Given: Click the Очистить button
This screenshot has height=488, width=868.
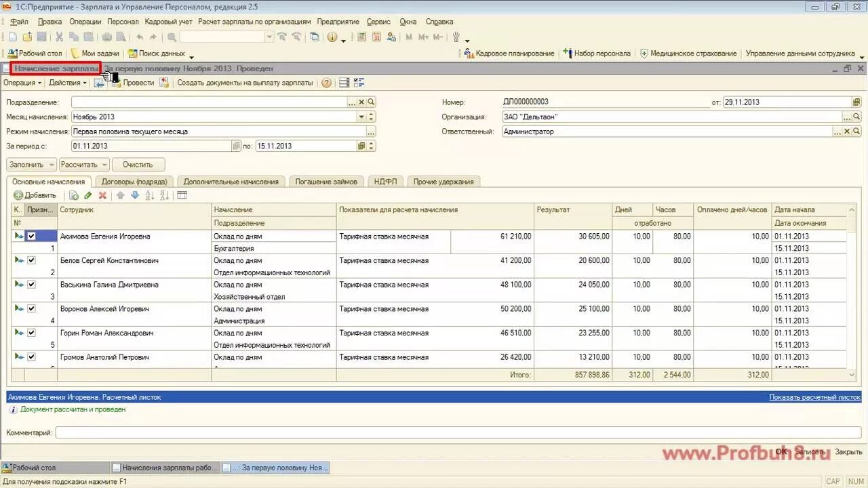Looking at the screenshot, I should coord(138,165).
